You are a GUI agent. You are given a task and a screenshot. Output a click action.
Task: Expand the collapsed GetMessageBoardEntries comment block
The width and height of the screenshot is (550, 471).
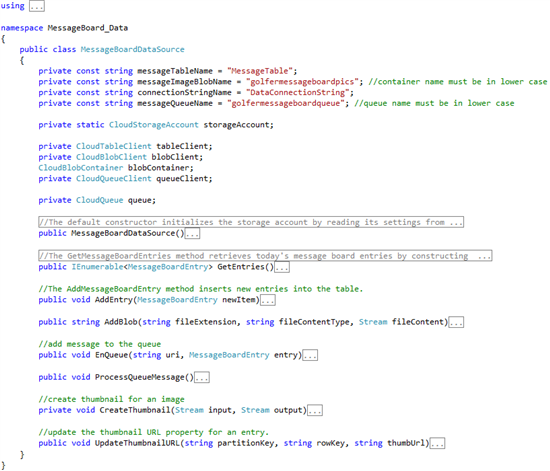[265, 256]
